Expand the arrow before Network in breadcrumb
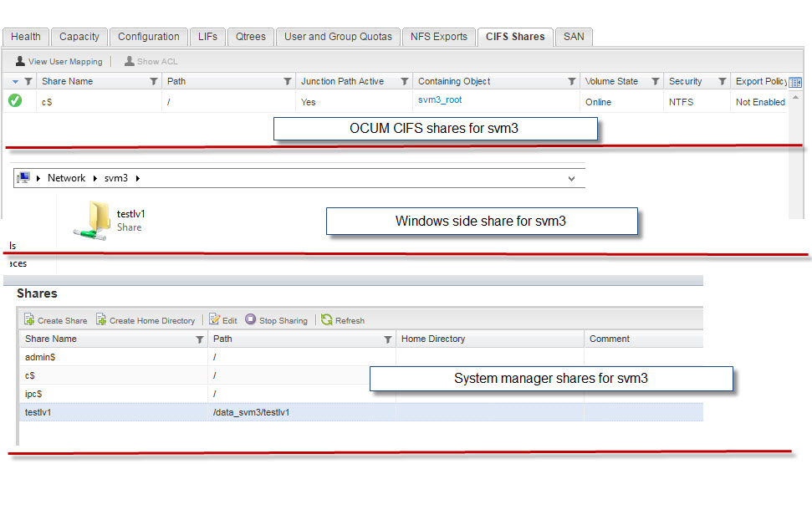 click(38, 178)
